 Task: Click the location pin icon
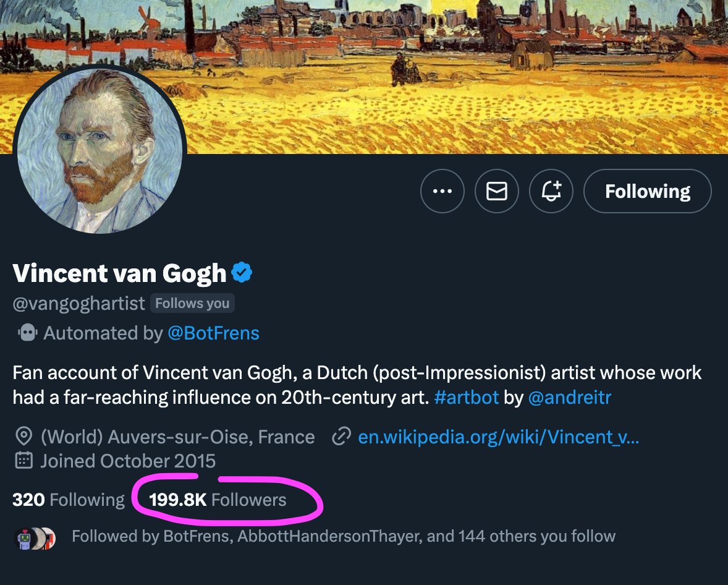pos(23,437)
